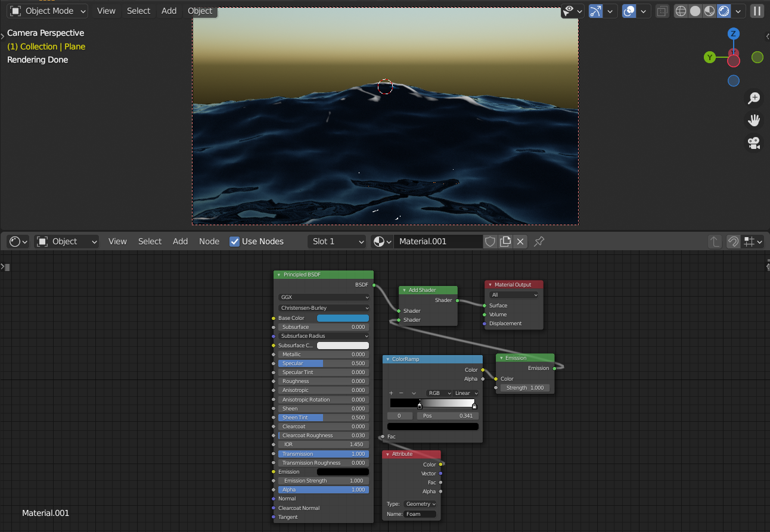Viewport: 770px width, 532px height.
Task: Open the GGX distribution dropdown
Action: tap(324, 297)
